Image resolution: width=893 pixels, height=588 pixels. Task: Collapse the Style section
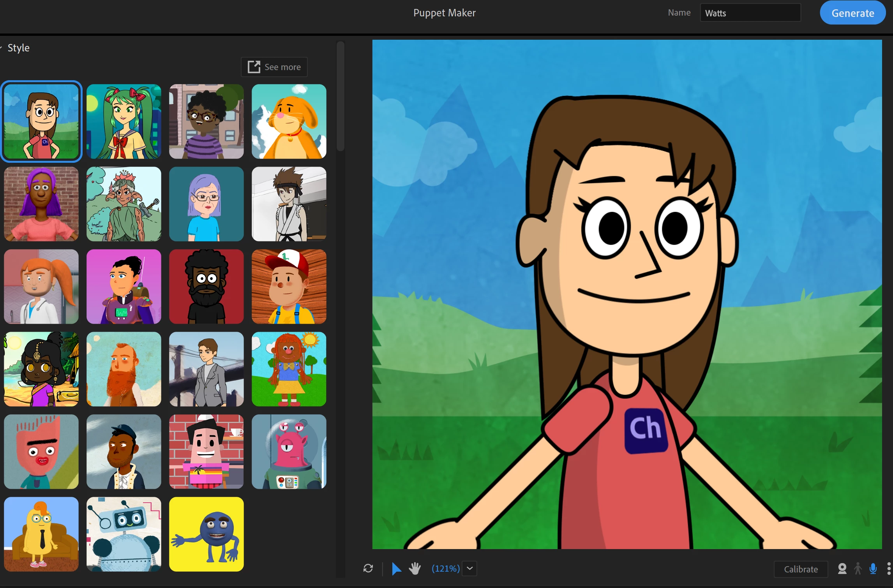(x=2, y=48)
